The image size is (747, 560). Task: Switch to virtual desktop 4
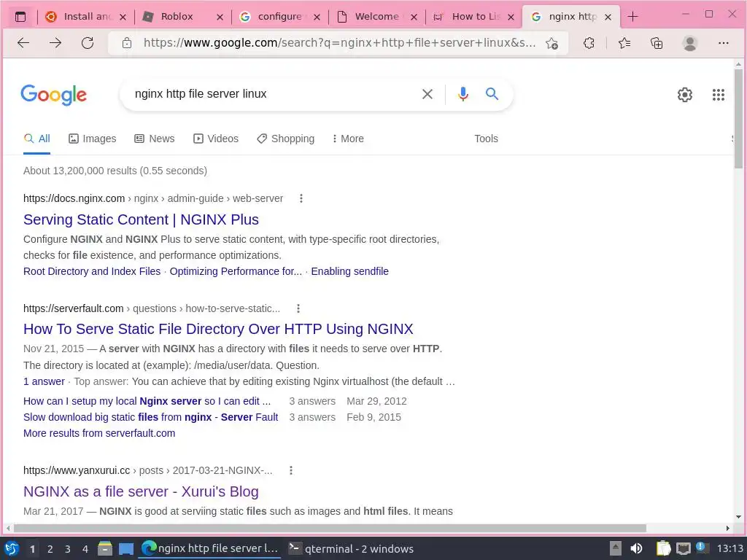pos(85,549)
